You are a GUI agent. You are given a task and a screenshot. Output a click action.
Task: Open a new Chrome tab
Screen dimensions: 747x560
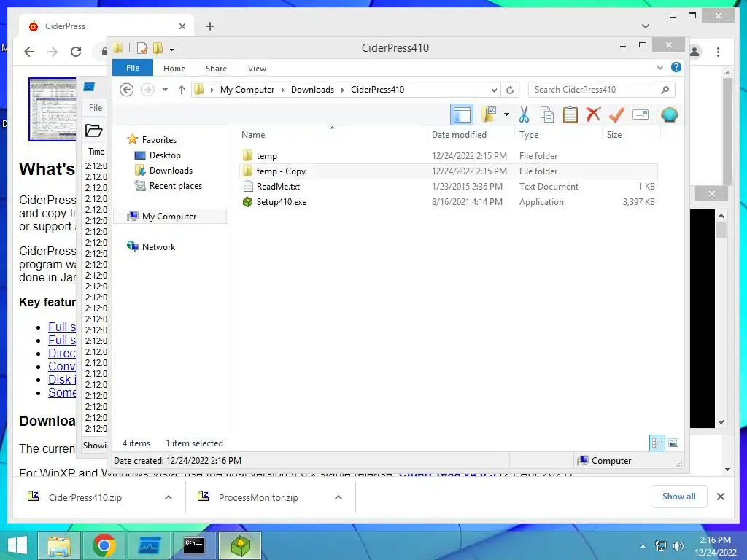(209, 26)
